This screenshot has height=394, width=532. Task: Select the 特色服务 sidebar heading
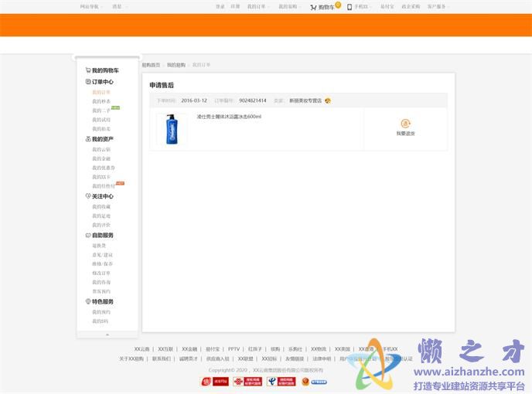[103, 301]
